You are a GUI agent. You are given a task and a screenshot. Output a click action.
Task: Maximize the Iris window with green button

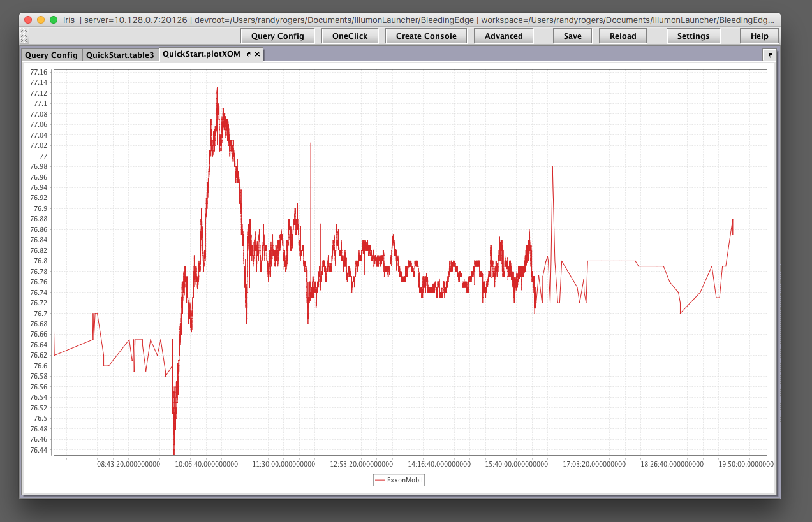pos(54,20)
